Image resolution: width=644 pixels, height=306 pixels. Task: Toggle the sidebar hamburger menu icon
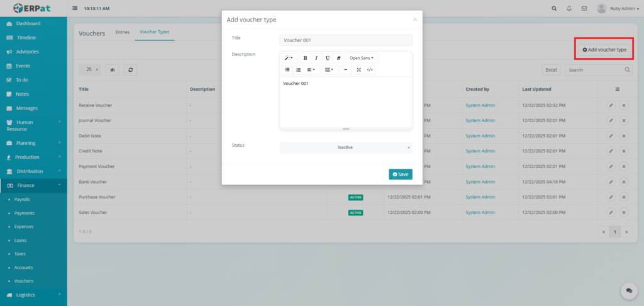coord(75,8)
